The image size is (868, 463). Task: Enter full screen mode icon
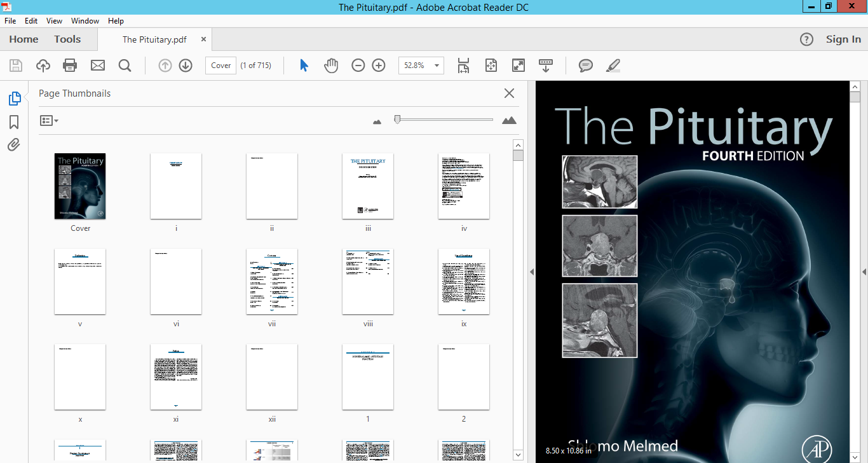point(519,66)
